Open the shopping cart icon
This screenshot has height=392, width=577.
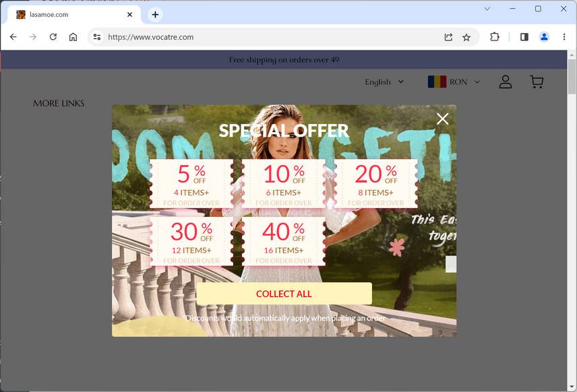pos(537,81)
